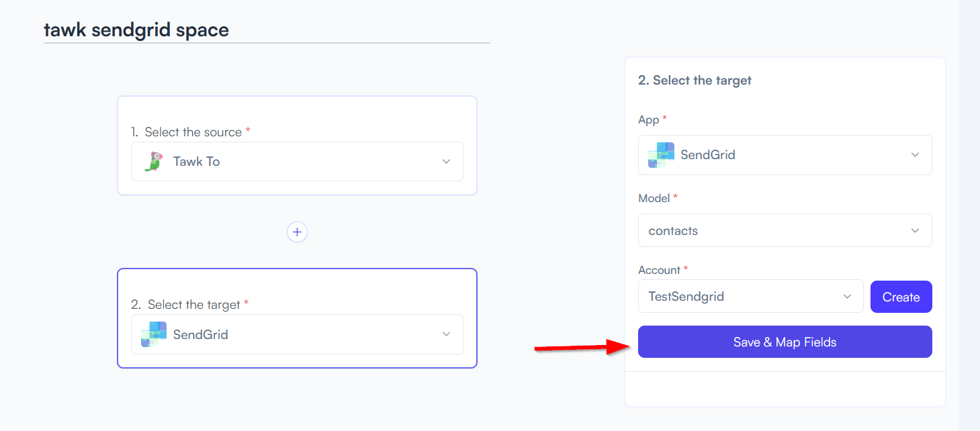This screenshot has height=431, width=980.
Task: Click the TestSendgrid account value
Action: [686, 296]
